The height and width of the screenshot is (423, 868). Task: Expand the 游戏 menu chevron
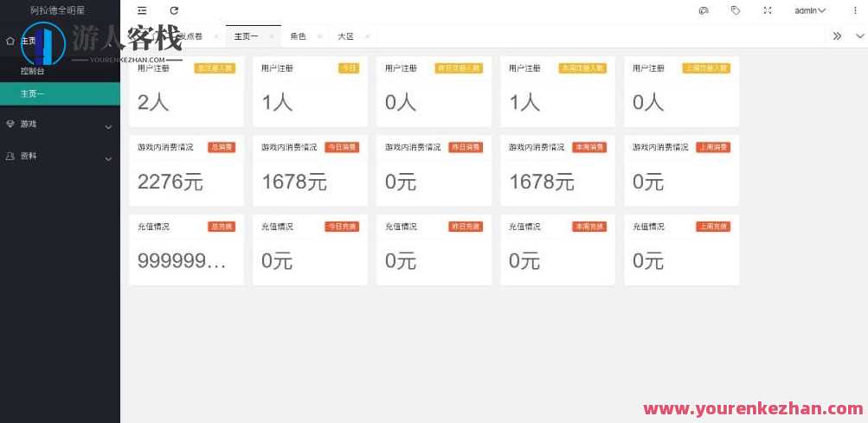tap(108, 127)
